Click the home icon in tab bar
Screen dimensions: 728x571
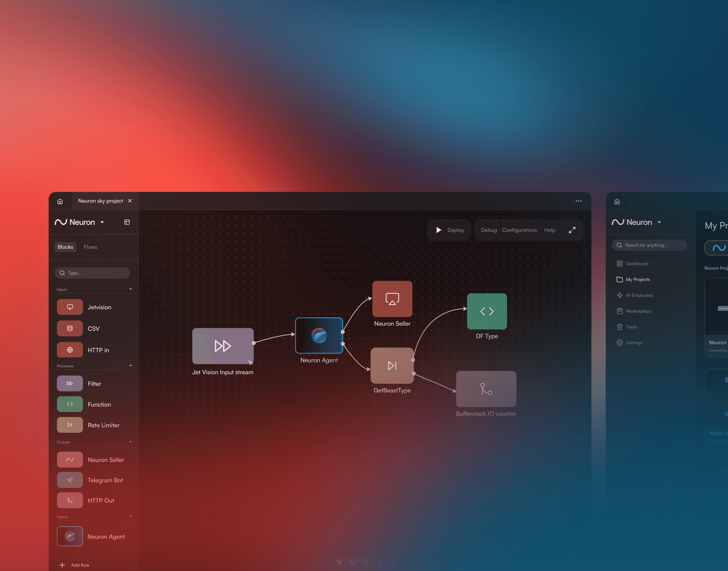tap(60, 201)
